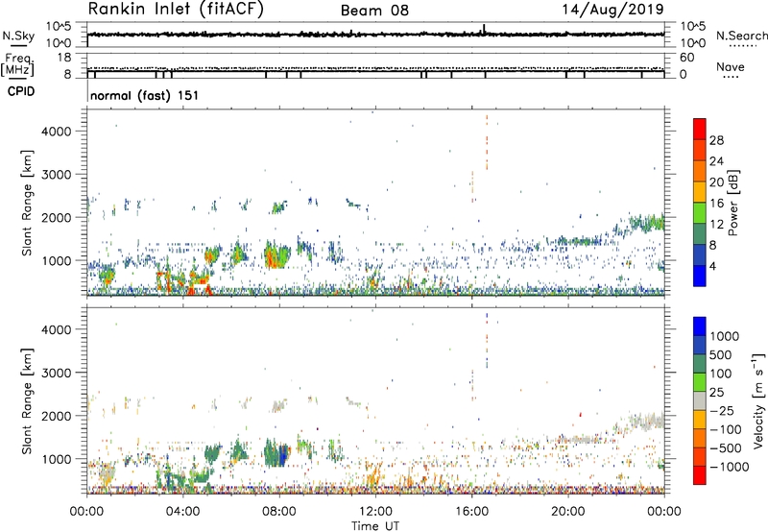This screenshot has width=768, height=532.
Task: Select the orange 20–24 dB power colorbar segment
Action: [x=700, y=171]
